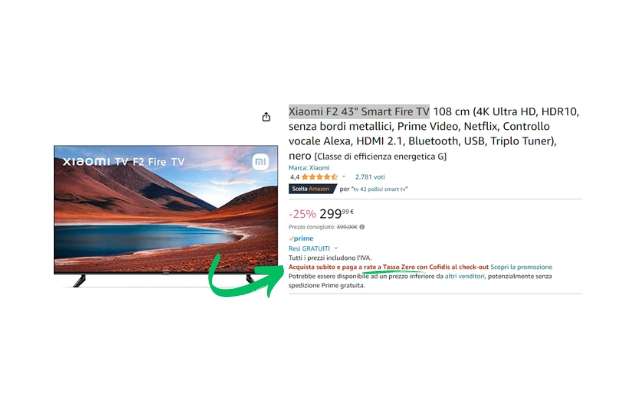Open the 2.781 voti reviews link

(370, 177)
